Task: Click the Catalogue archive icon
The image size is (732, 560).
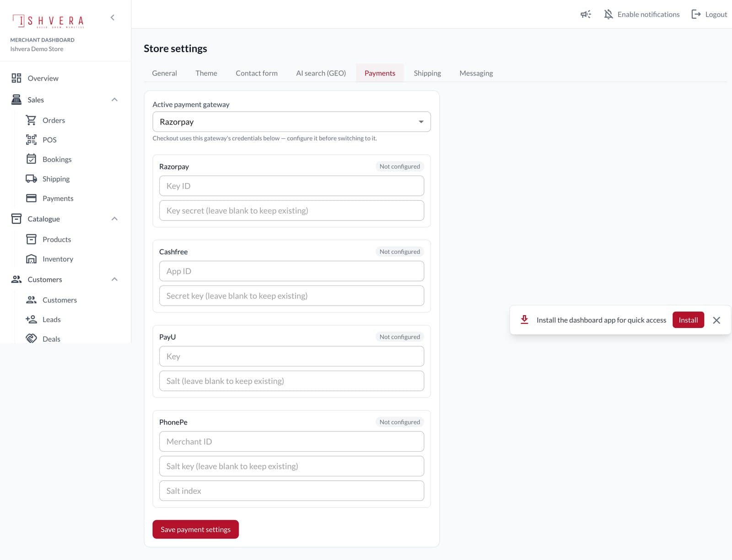Action: point(16,219)
